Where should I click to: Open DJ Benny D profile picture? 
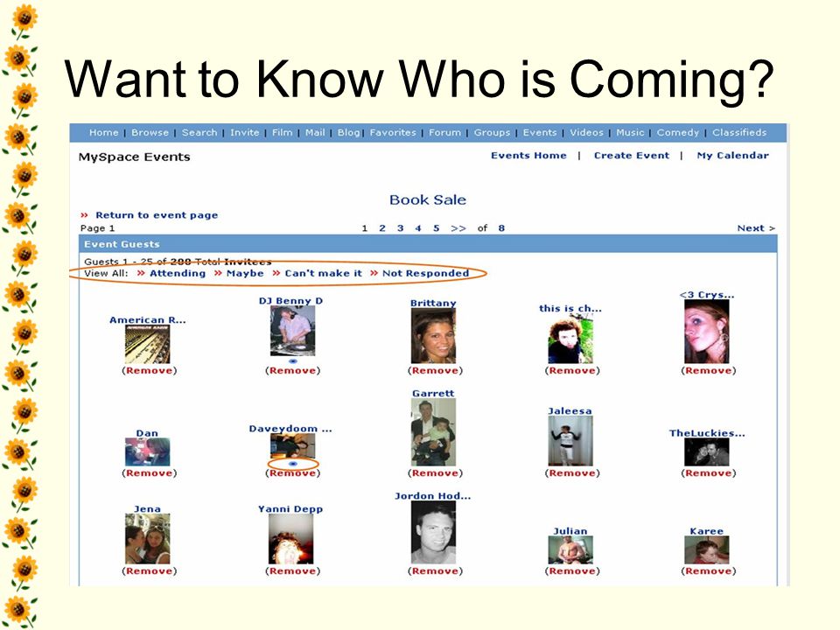tap(292, 331)
